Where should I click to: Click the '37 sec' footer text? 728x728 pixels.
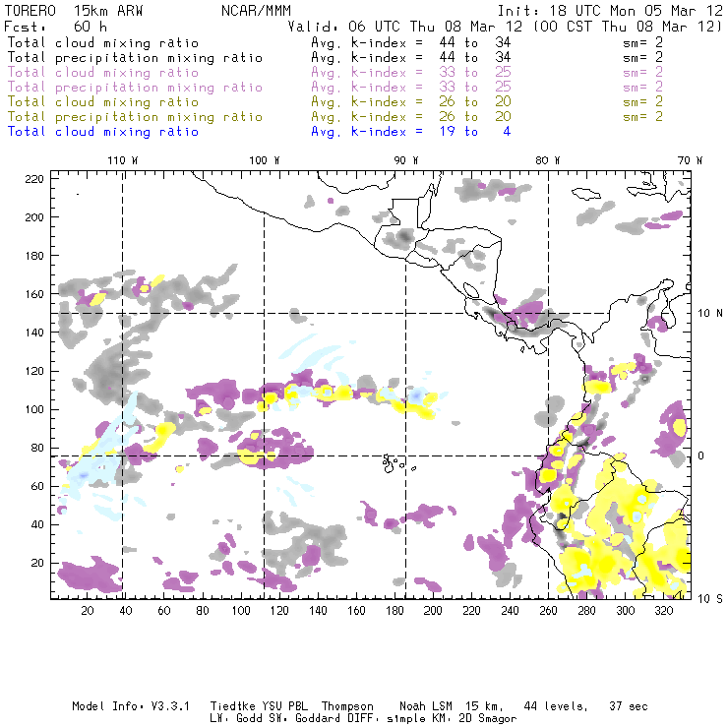pos(629,706)
